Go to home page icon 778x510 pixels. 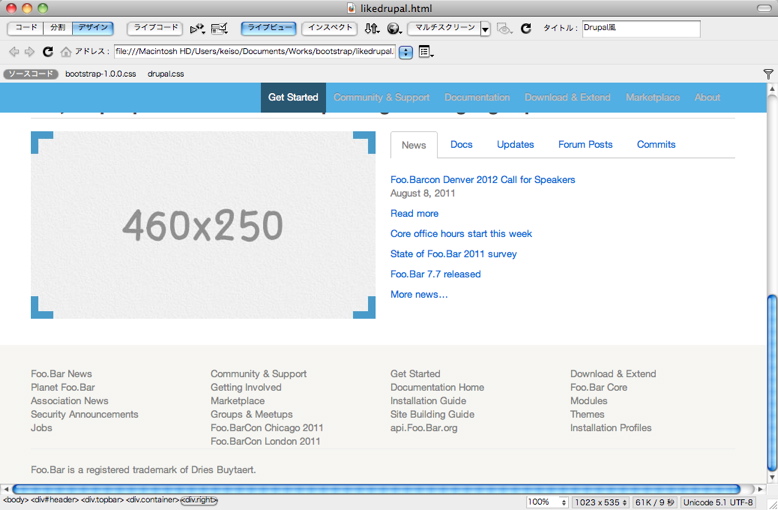65,52
